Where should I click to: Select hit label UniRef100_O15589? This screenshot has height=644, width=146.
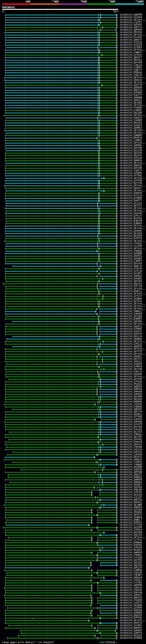131,608
